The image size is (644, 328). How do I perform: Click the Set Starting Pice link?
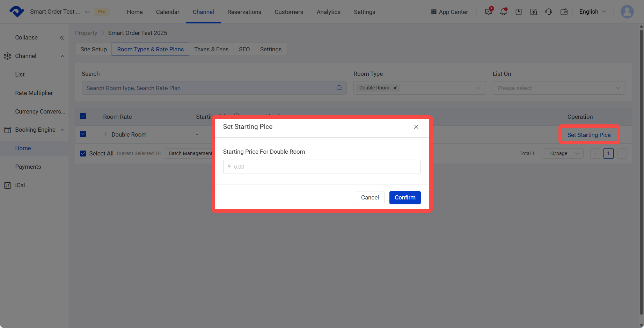pos(589,135)
